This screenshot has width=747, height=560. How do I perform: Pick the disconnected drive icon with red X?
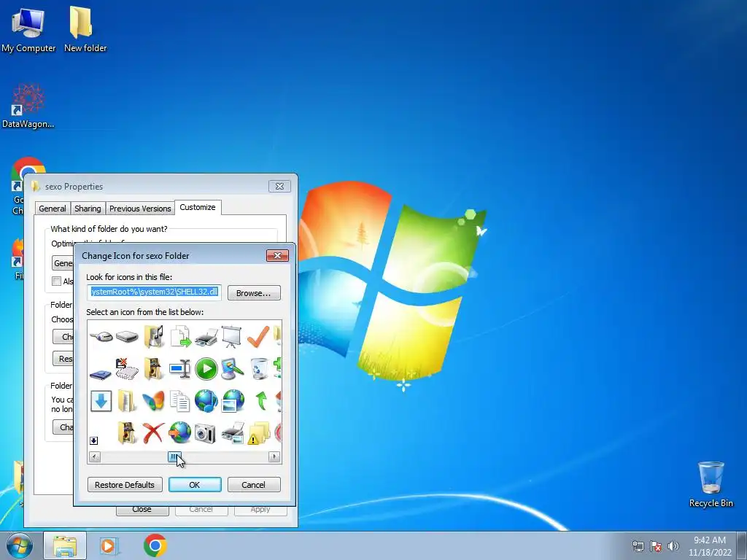coord(127,369)
